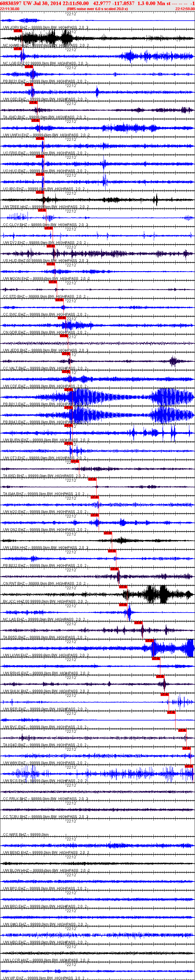Image resolution: width=195 pixels, height=980 pixels.
Task: Select the CC.STD BHZ station label
Action: click(44, 296)
